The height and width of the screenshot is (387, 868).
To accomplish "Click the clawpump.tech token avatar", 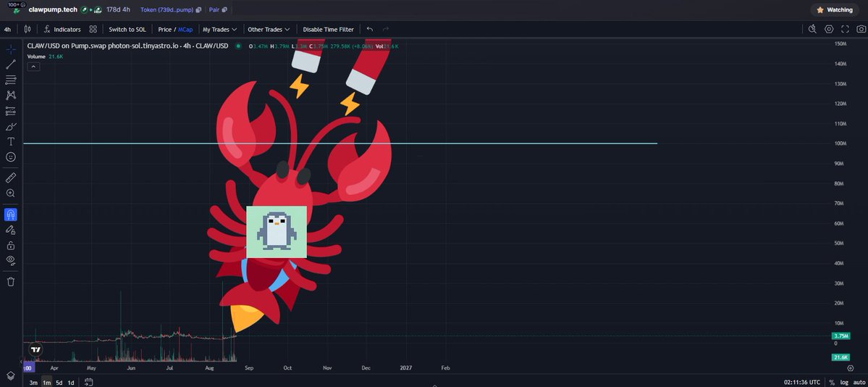I will click(x=17, y=11).
